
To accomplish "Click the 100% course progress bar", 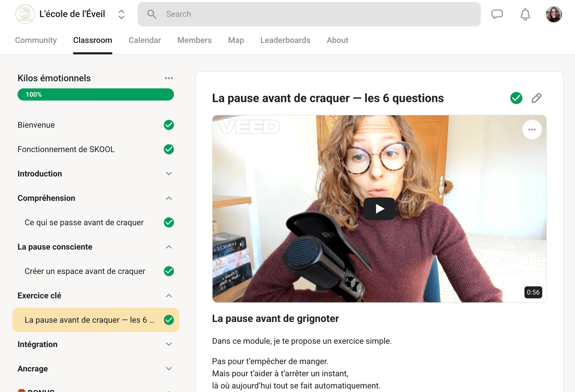I will (96, 95).
